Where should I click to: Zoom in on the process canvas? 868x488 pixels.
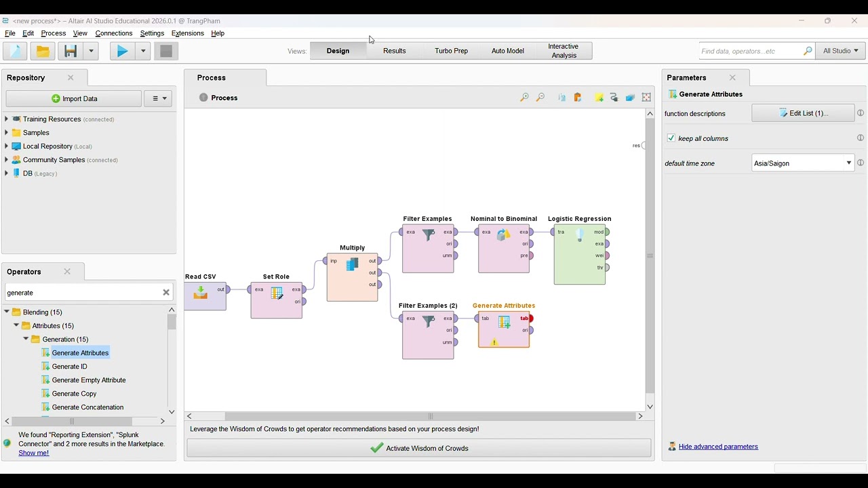point(524,98)
